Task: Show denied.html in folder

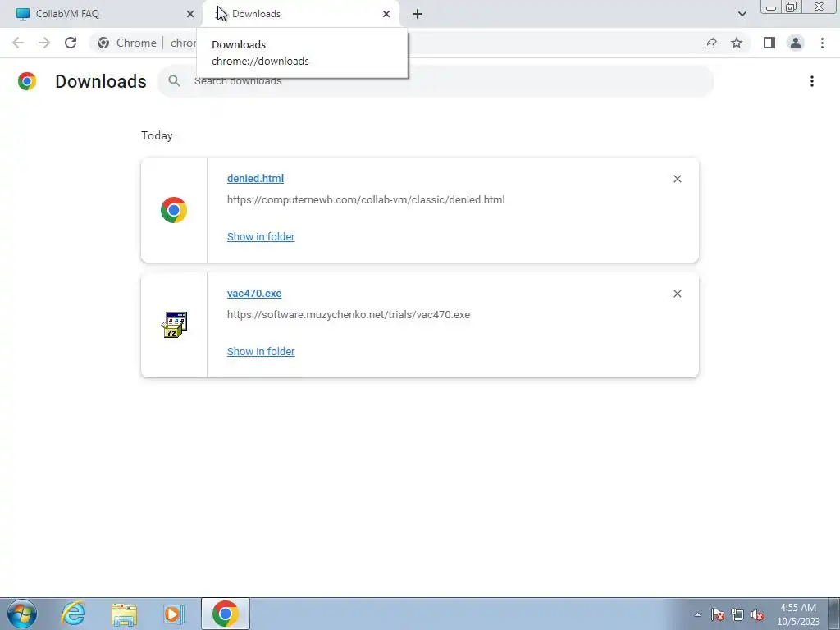Action: pyautogui.click(x=261, y=237)
